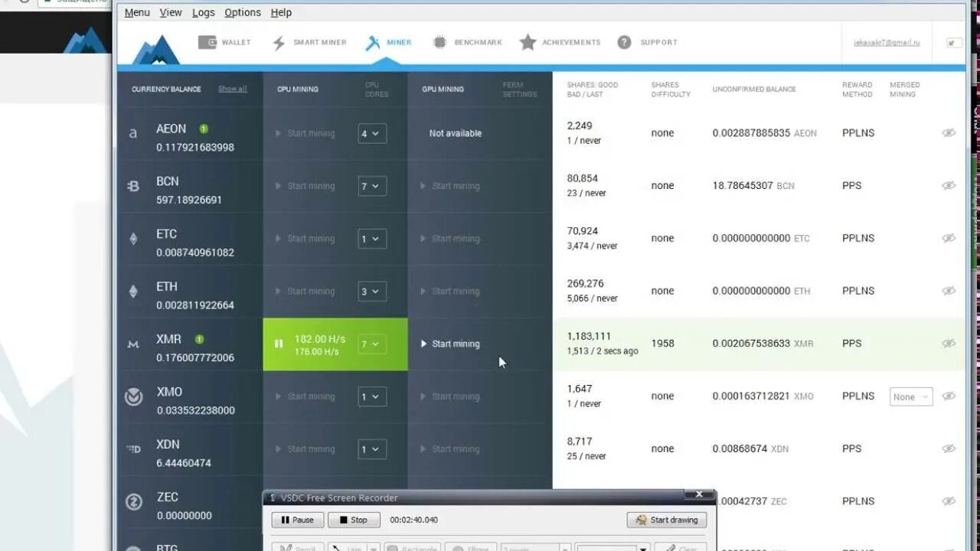Click the XMO coin icon
This screenshot has width=980, height=551.
pos(134,396)
